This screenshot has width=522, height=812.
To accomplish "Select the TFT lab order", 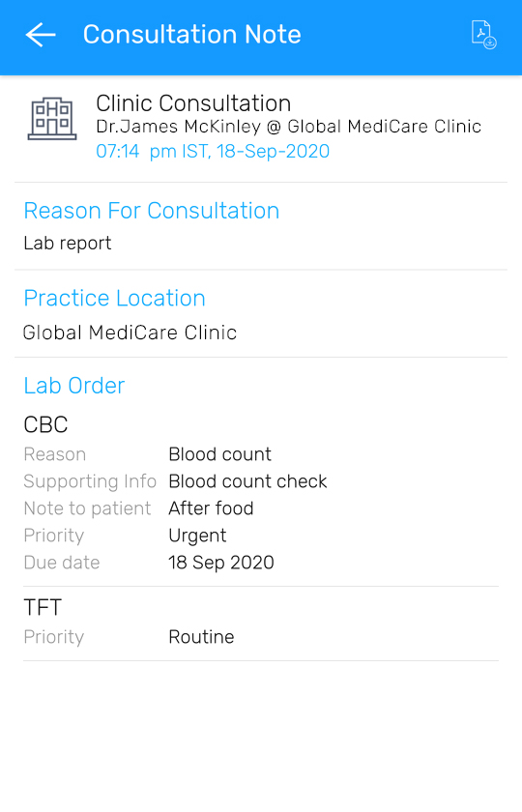I will [43, 607].
